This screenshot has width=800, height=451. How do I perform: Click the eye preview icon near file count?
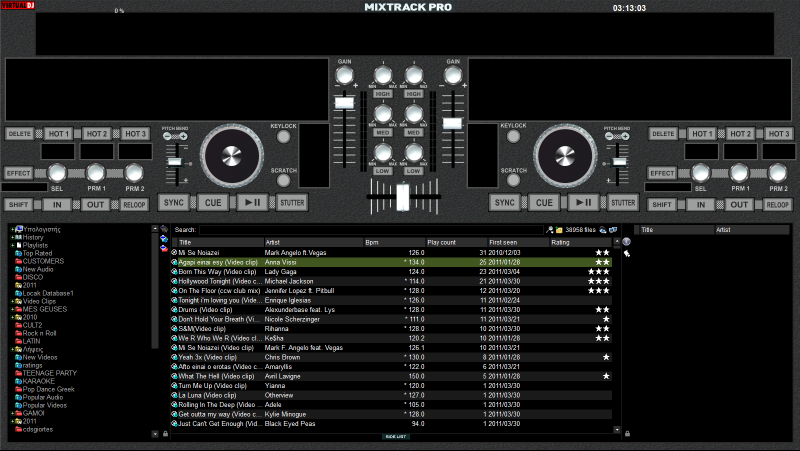(603, 230)
